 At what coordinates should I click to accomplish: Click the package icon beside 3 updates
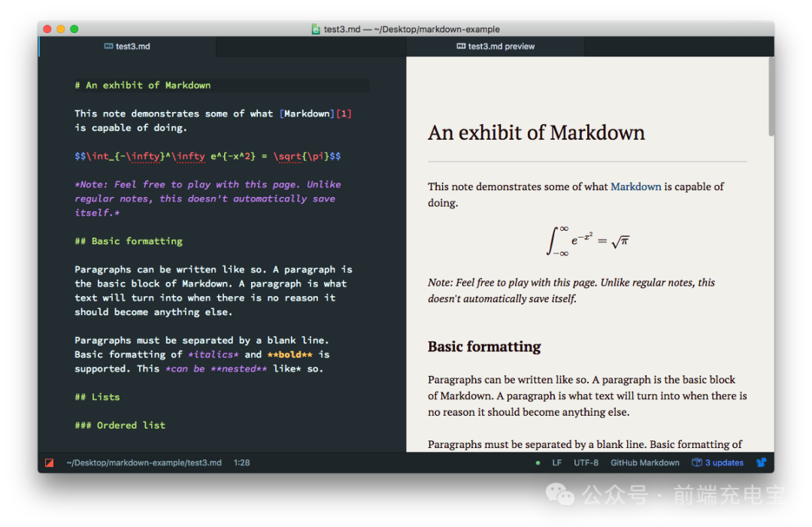pyautogui.click(x=697, y=462)
